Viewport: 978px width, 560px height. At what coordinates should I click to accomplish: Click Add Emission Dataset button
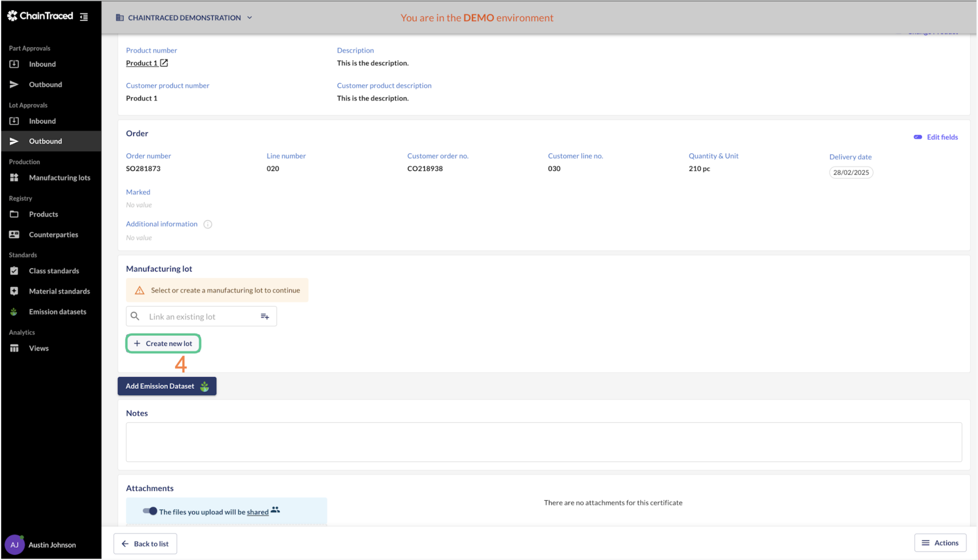[x=167, y=386]
